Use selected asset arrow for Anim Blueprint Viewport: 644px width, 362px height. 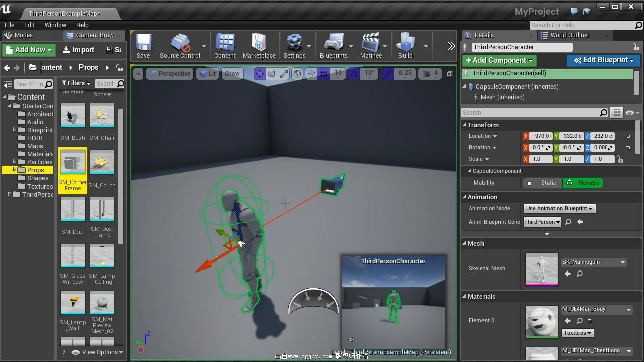[580, 222]
